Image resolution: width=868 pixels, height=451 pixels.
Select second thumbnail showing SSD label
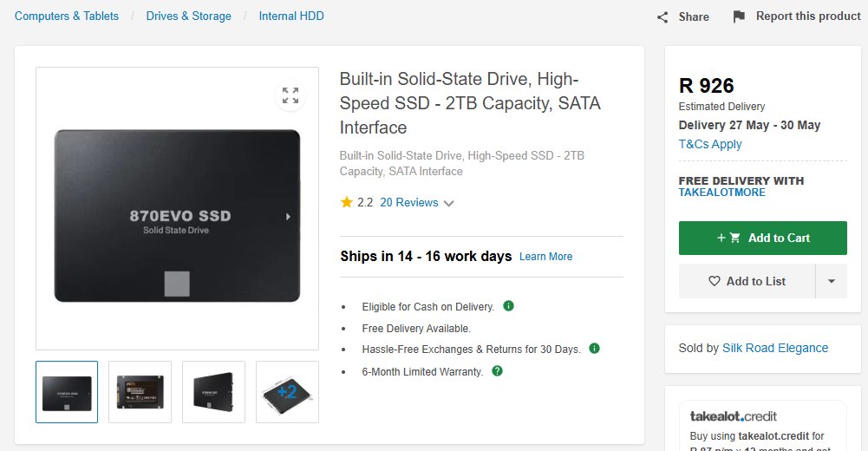click(140, 392)
